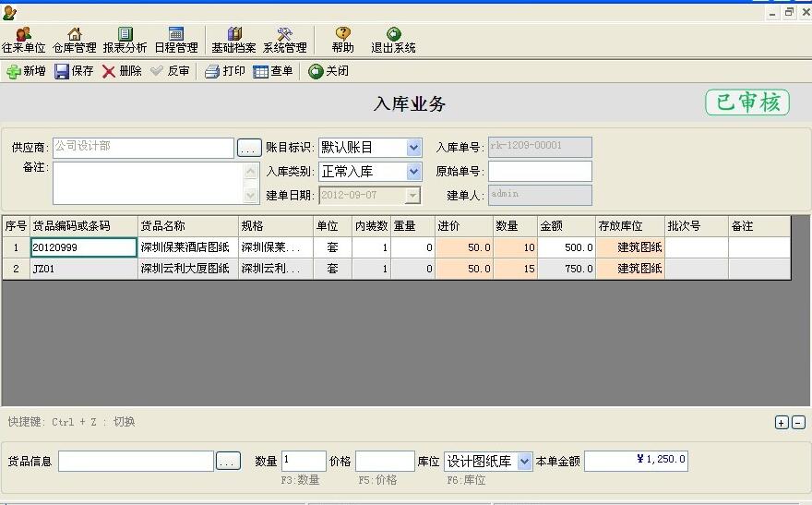Click the supplier browse ellipsis button

click(x=249, y=148)
